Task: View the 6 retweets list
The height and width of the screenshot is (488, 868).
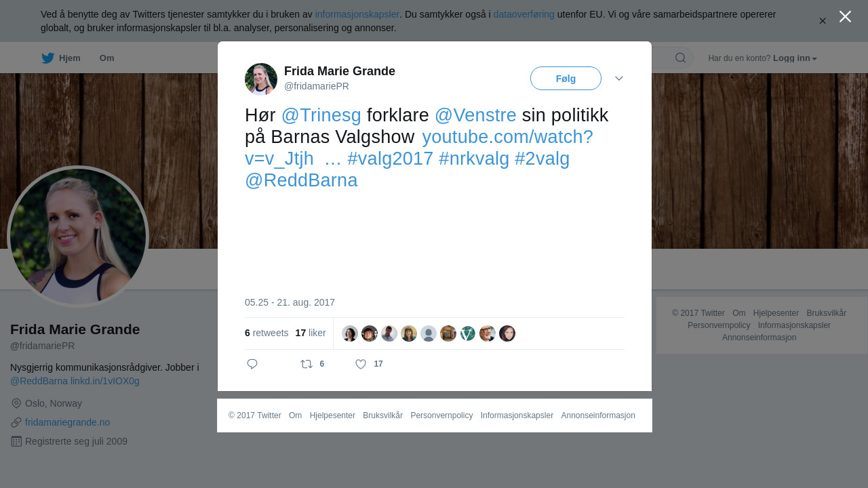Action: tap(267, 333)
